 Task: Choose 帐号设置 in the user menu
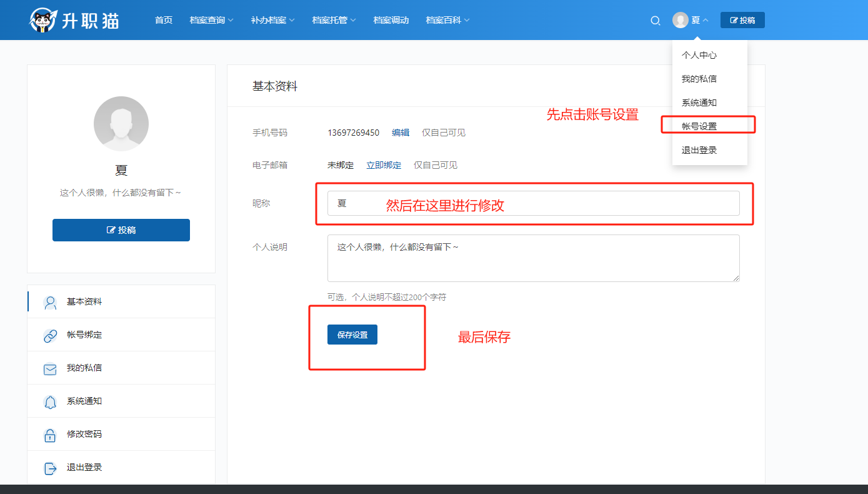[x=699, y=126]
